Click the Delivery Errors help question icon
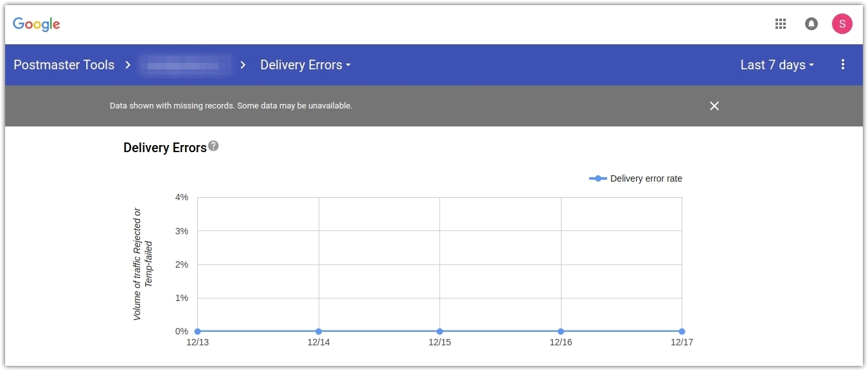868x371 pixels. [x=213, y=146]
